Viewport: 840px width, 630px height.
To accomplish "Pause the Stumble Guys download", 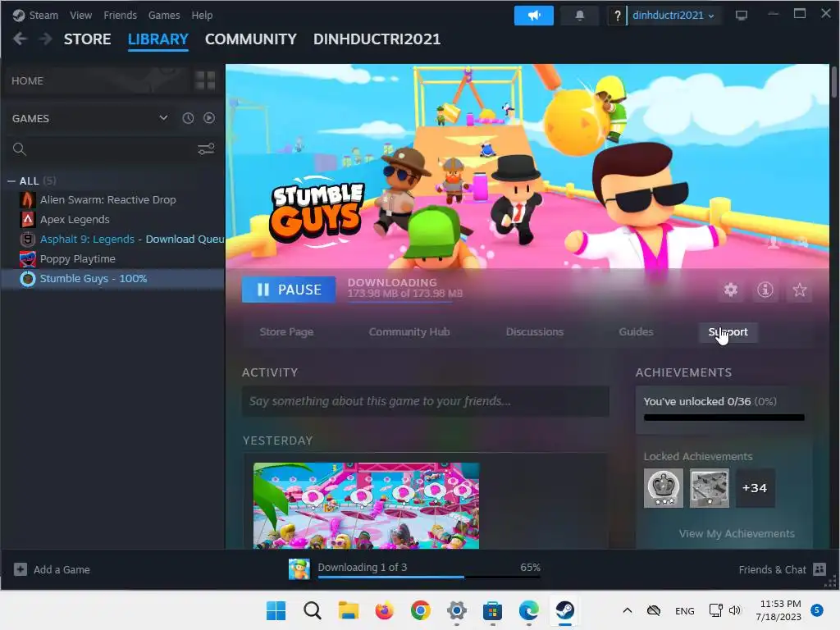I will point(289,290).
